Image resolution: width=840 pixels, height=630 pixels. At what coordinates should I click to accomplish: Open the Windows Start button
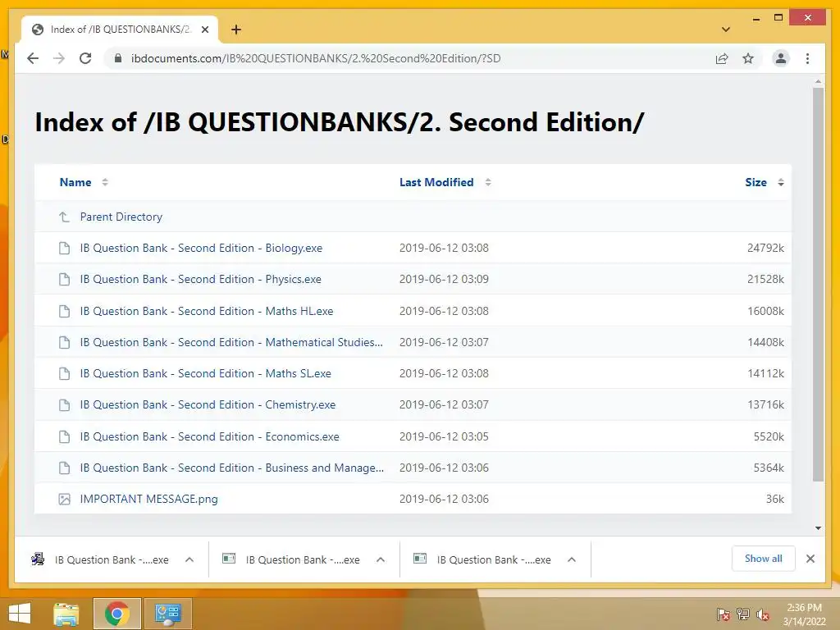point(20,614)
